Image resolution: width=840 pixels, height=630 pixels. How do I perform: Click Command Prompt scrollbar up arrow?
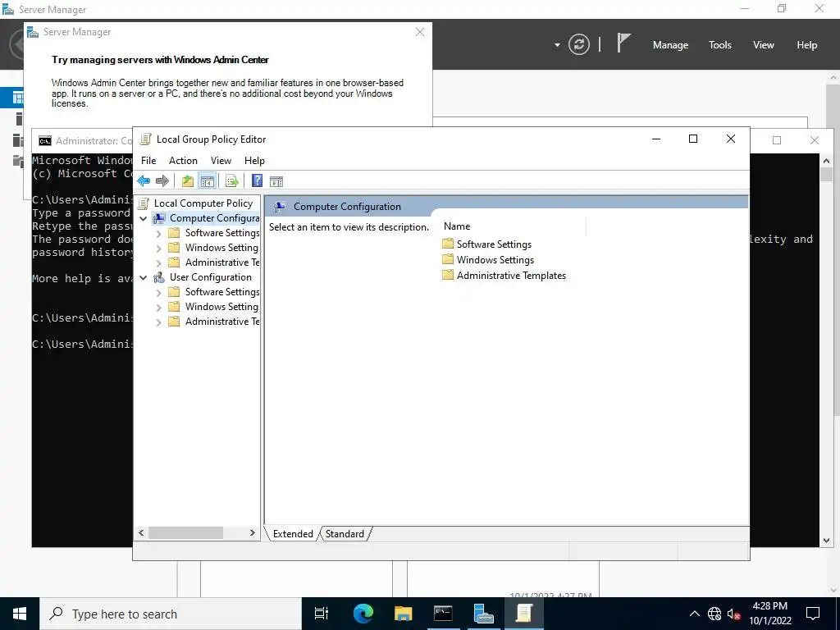coord(826,160)
